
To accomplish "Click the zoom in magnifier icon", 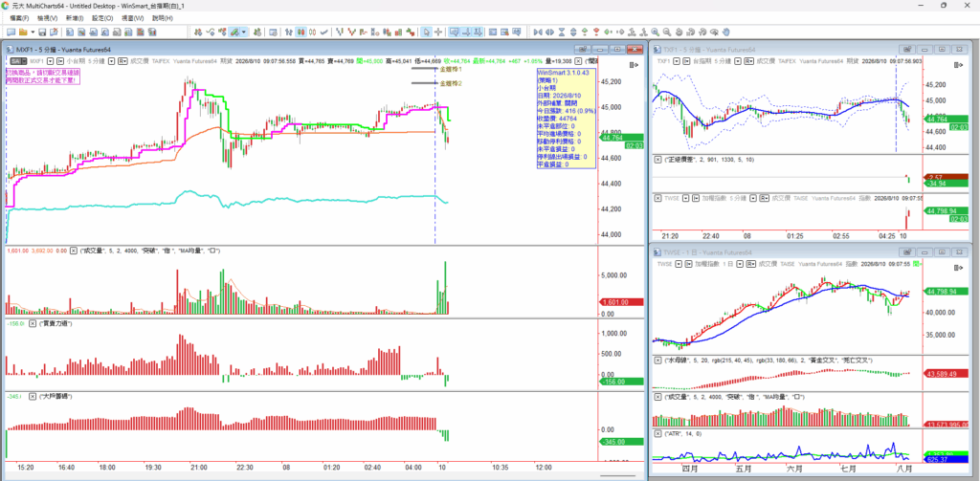I will point(655,32).
